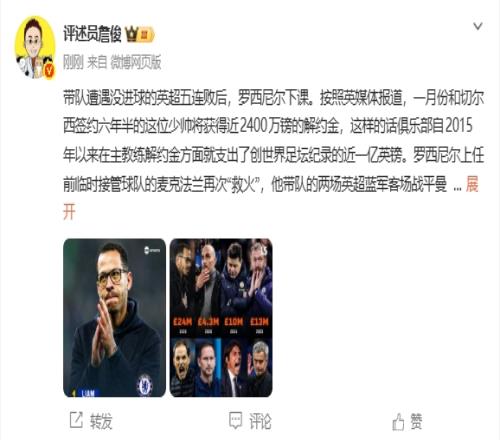Open the cartoon avatar of 评述员詹俊

(x=35, y=48)
